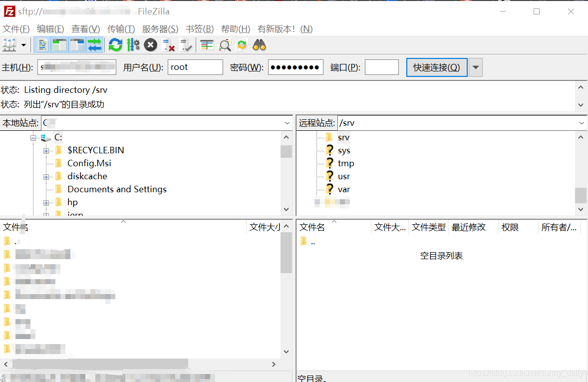Screen dimensions: 588x382
Task: Click message log scroll up arrow
Action: point(581,87)
